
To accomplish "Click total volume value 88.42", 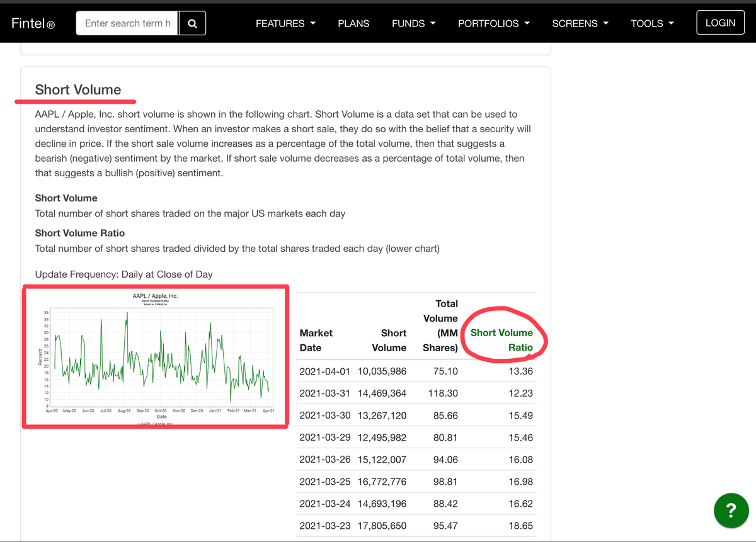I will pos(446,504).
